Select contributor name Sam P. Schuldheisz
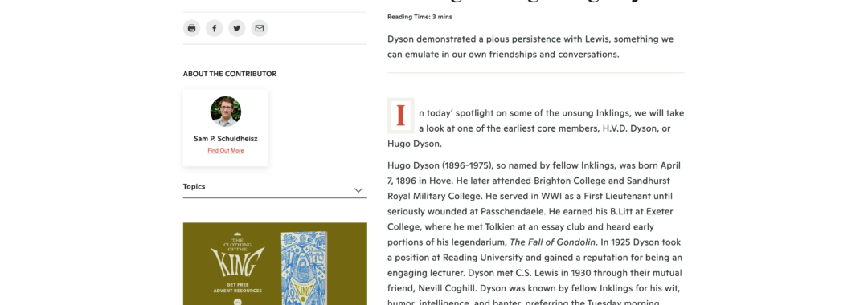The height and width of the screenshot is (305, 868). click(x=226, y=139)
